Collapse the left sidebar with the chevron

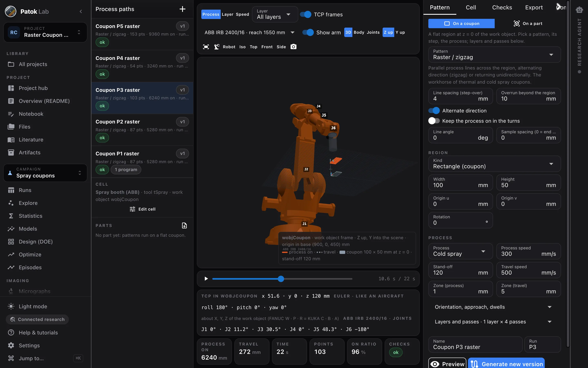pyautogui.click(x=81, y=11)
